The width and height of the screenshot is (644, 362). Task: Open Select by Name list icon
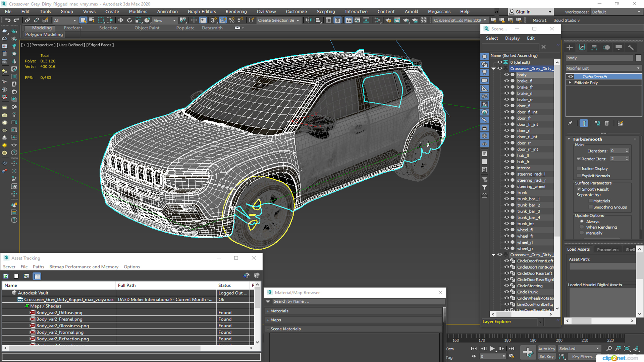[92, 20]
